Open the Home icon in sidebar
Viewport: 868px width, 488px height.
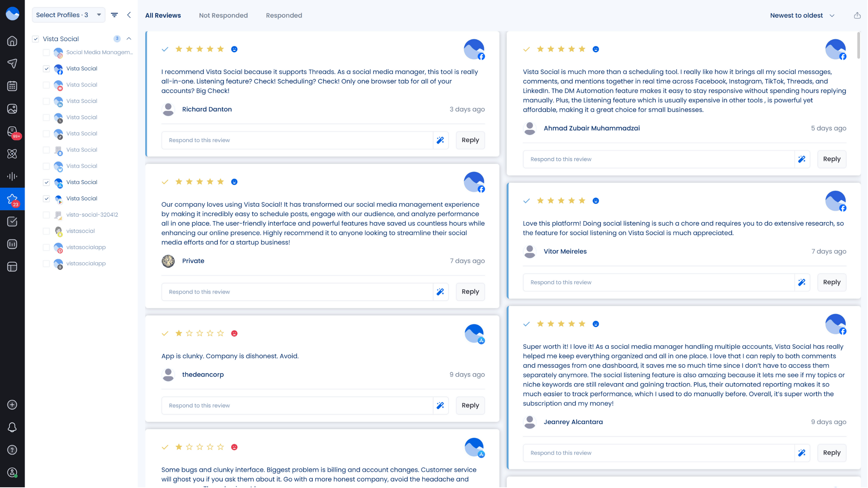pos(12,41)
